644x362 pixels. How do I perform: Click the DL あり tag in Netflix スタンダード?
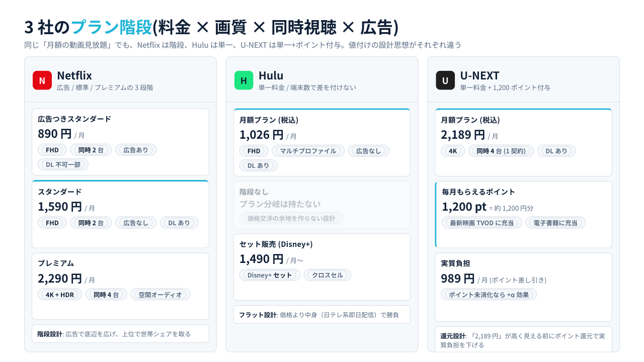pos(179,223)
